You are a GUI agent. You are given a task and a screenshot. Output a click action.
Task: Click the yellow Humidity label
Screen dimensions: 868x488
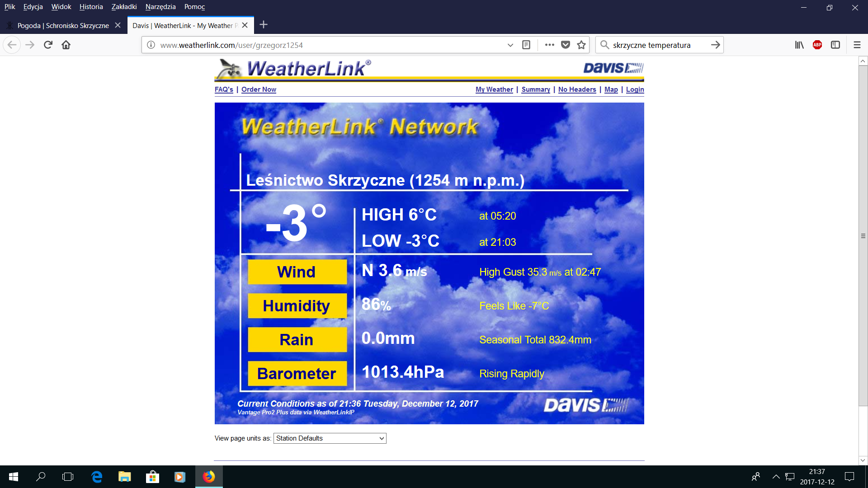tap(297, 306)
